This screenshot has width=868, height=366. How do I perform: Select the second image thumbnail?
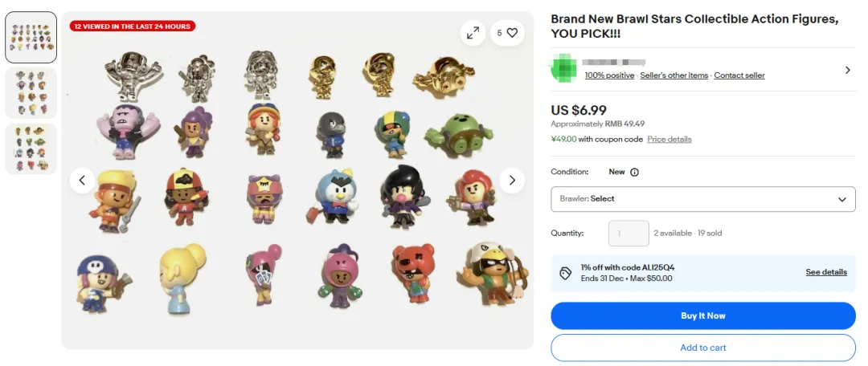(31, 92)
